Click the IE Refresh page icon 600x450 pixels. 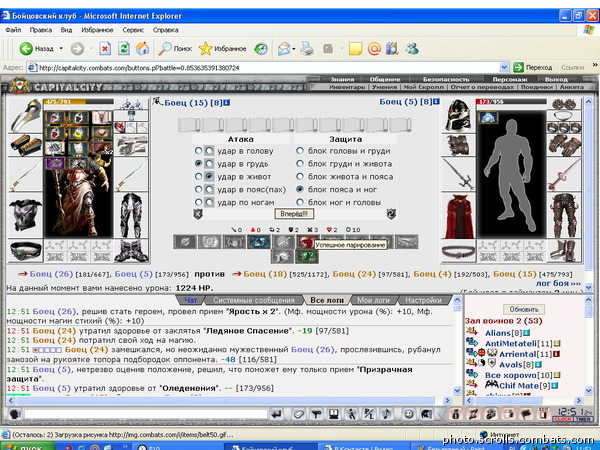point(124,49)
